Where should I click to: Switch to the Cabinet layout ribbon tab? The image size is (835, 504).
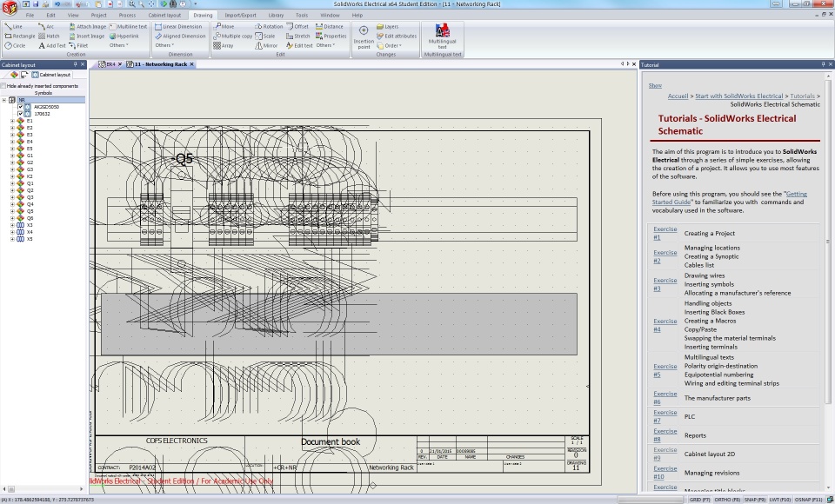tap(164, 16)
